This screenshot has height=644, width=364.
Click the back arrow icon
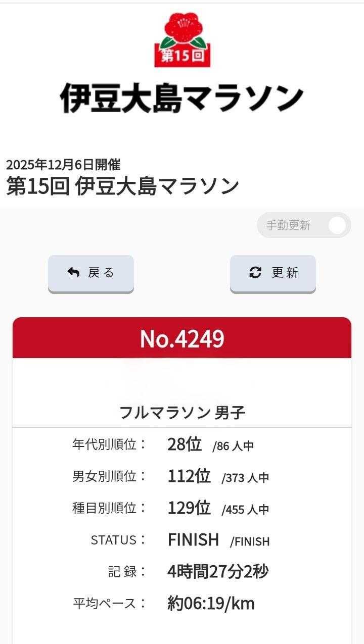(74, 273)
